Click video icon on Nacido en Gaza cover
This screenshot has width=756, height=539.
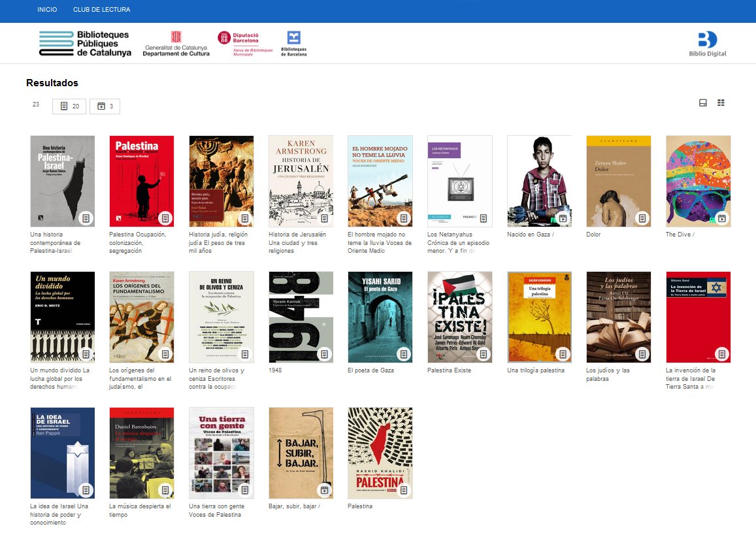click(x=563, y=218)
